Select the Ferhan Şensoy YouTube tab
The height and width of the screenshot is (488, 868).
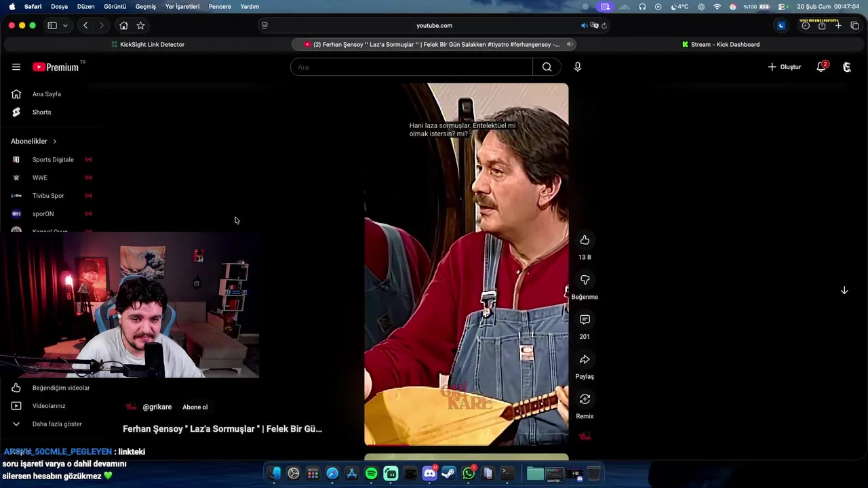[434, 45]
